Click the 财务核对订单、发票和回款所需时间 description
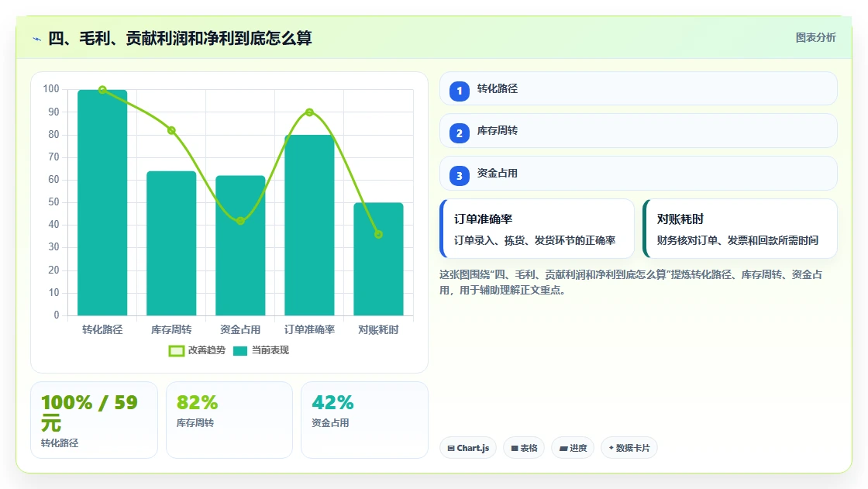This screenshot has width=868, height=489. point(737,240)
